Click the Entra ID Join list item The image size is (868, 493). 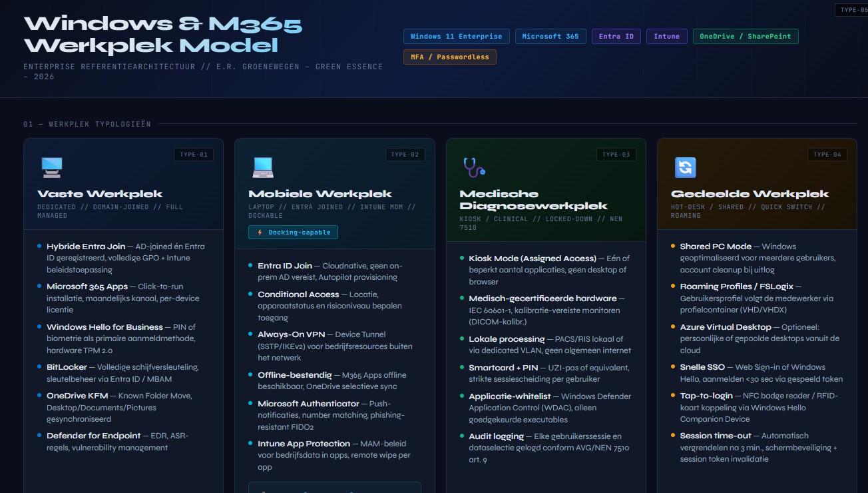334,271
